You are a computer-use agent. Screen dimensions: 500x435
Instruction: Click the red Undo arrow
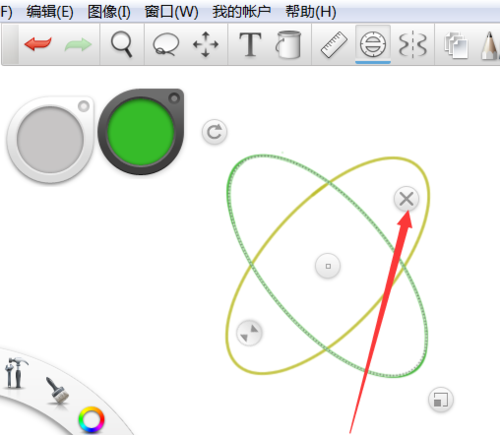point(38,44)
